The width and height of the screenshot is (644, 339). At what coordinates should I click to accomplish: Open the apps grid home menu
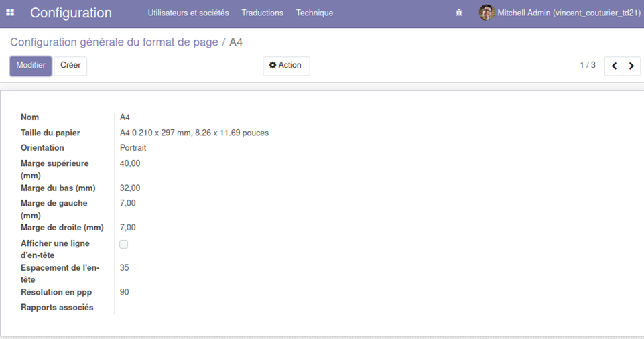tap(11, 13)
